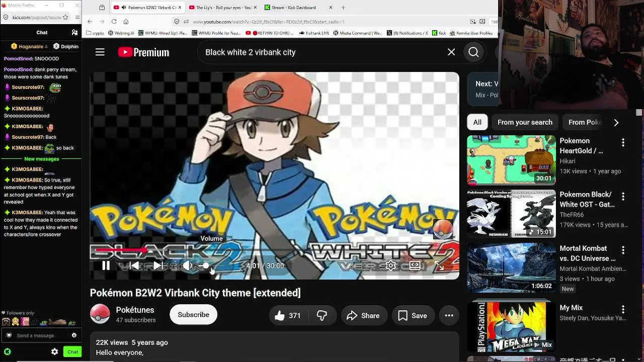Clear the YouTube search box text
Image resolution: width=644 pixels, height=362 pixels.
click(x=451, y=52)
